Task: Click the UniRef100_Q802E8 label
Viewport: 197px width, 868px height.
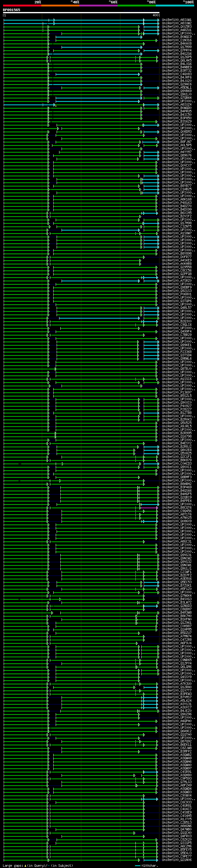Action: pyautogui.click(x=176, y=450)
